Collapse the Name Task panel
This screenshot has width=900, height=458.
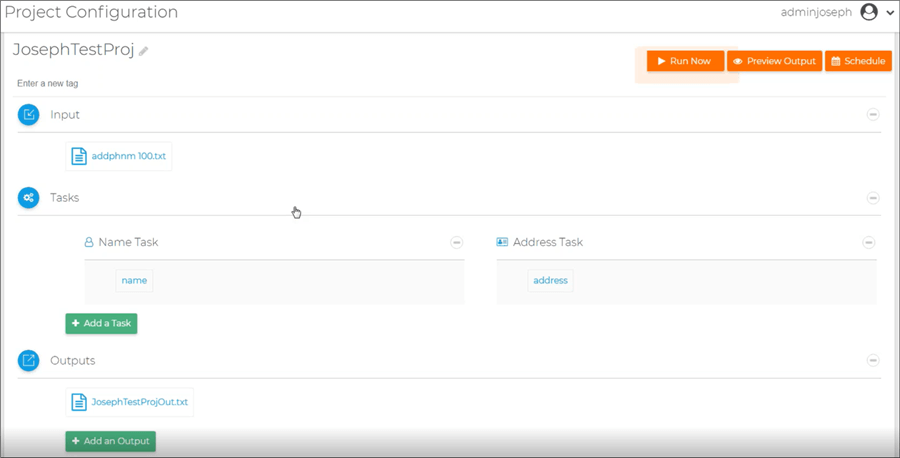(x=457, y=242)
